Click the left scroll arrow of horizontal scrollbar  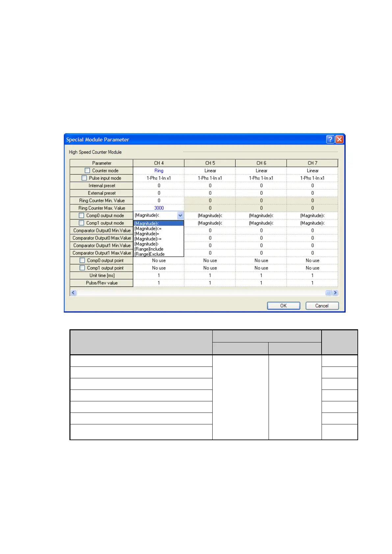73,293
